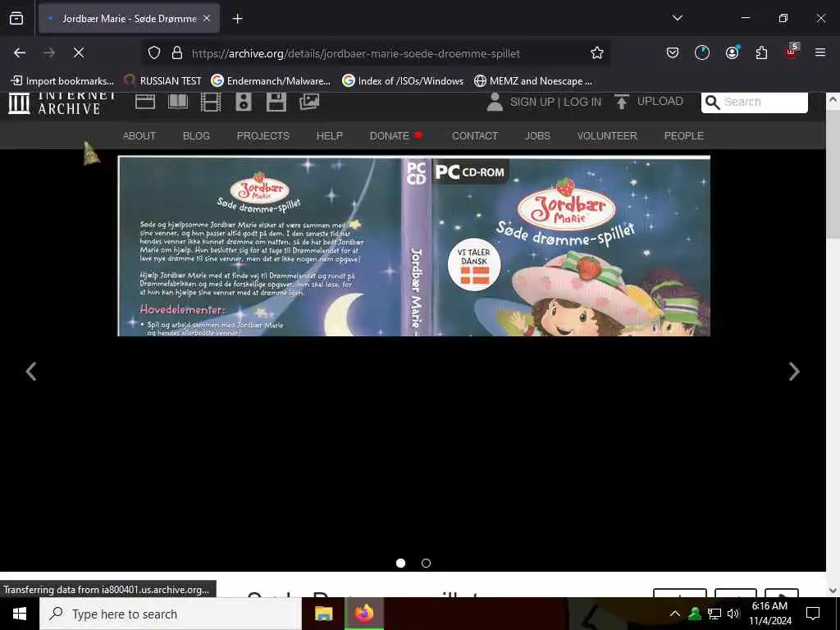840x630 pixels.
Task: Click the user avatar icon beside Sign Up
Action: pyautogui.click(x=495, y=102)
